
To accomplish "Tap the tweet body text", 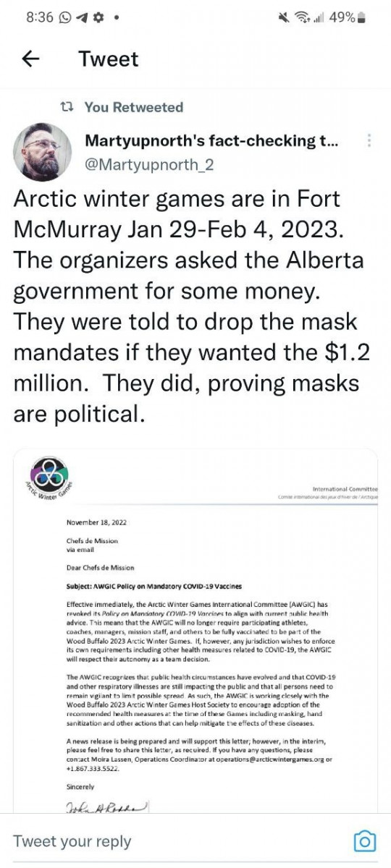I will click(x=190, y=307).
